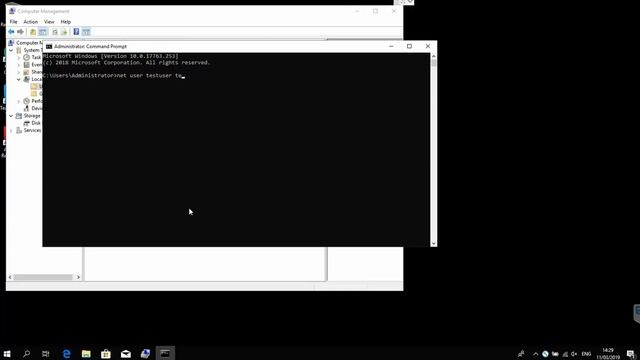Click the tree pane horizontal scrollbar thumb
This screenshot has height=360, width=640.
(x=43, y=277)
